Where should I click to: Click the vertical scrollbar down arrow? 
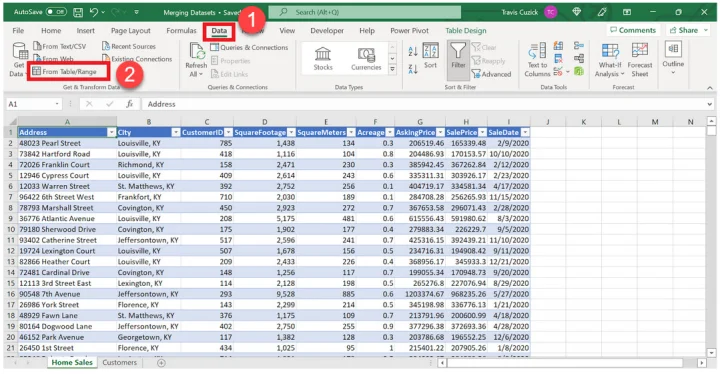click(x=711, y=353)
